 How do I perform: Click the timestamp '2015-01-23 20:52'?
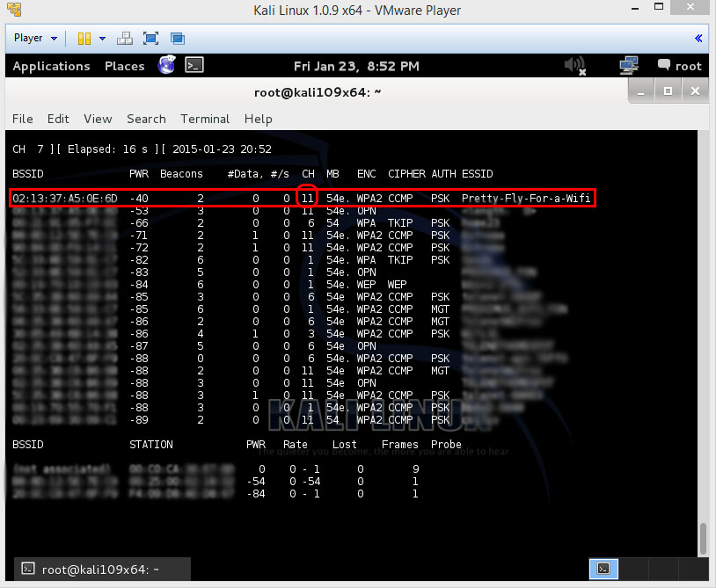click(x=222, y=149)
